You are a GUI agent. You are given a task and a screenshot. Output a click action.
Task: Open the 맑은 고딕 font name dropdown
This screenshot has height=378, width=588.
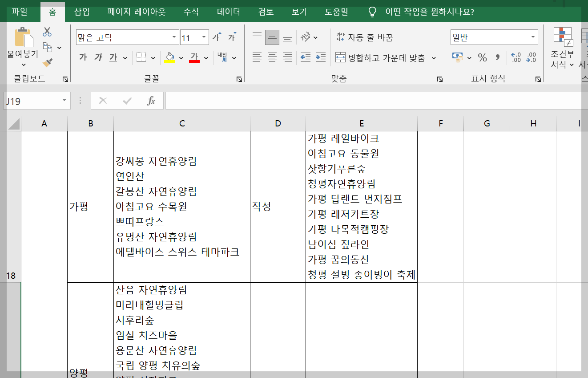[x=174, y=37]
